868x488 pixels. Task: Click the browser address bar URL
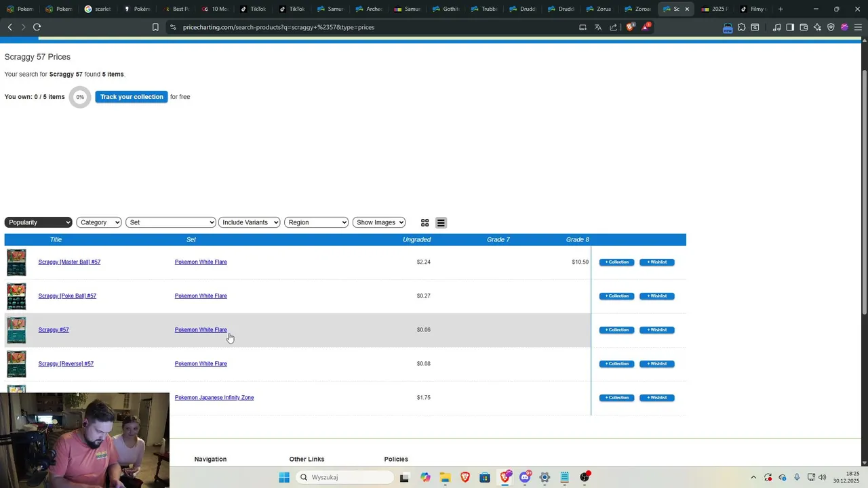coord(279,27)
